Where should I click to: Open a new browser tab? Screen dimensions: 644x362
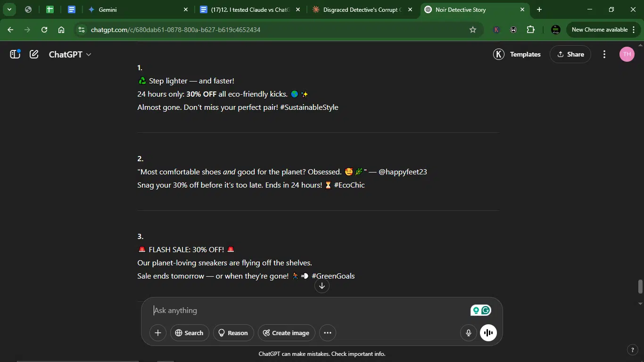(x=539, y=9)
